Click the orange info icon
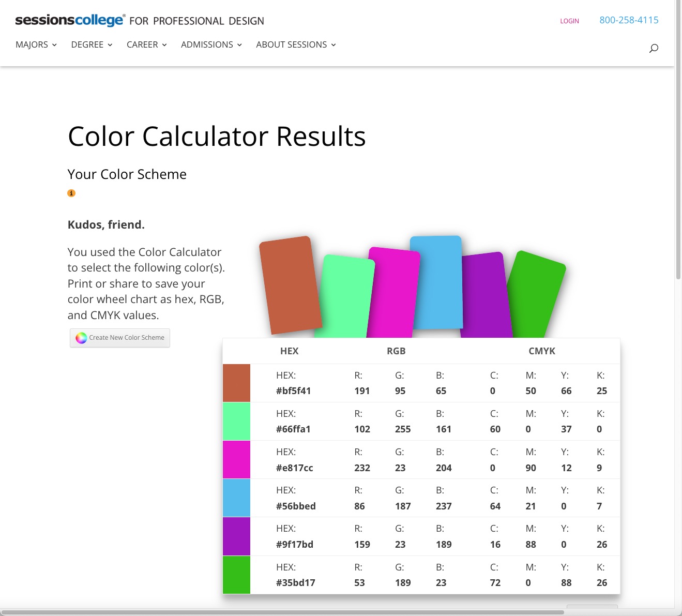682x616 pixels. point(71,193)
